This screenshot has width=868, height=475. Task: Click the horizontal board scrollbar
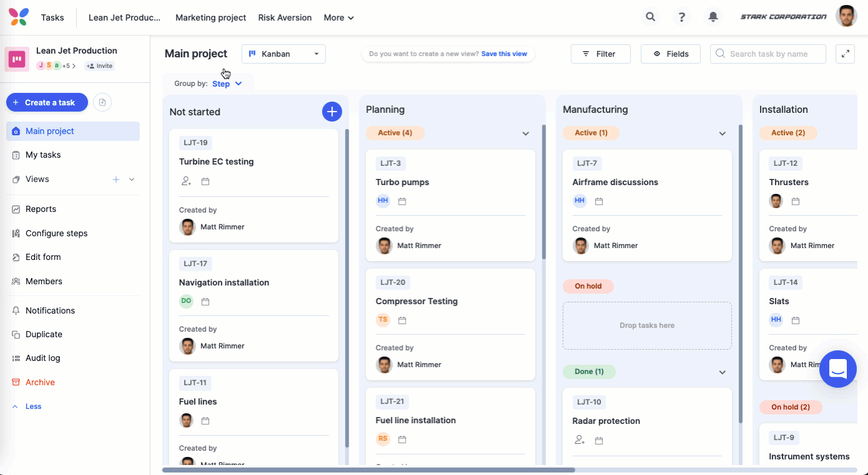click(368, 470)
